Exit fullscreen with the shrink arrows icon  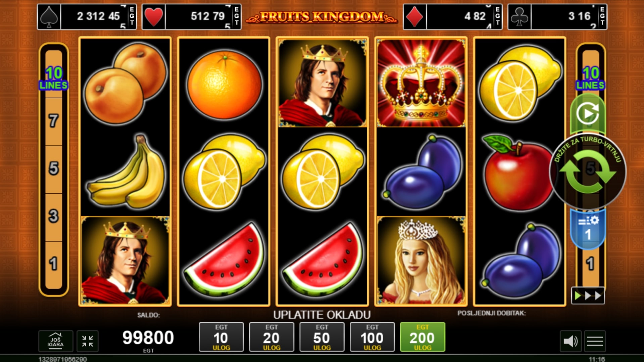pos(88,341)
